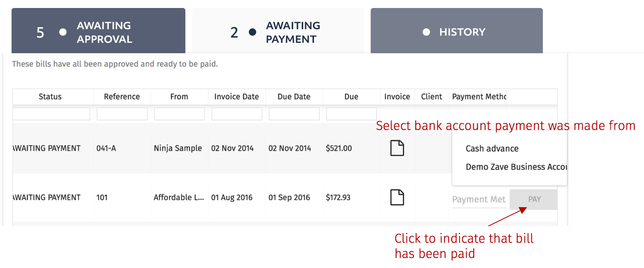Click the Due Date filter input
This screenshot has height=268, width=644.
click(294, 114)
